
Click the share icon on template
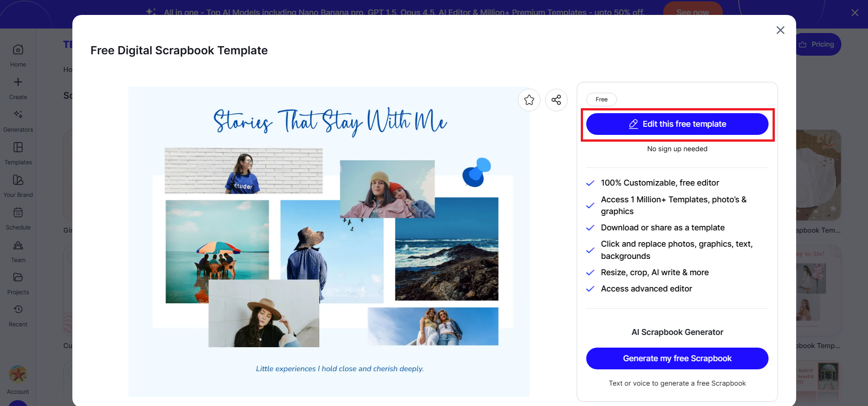[556, 100]
